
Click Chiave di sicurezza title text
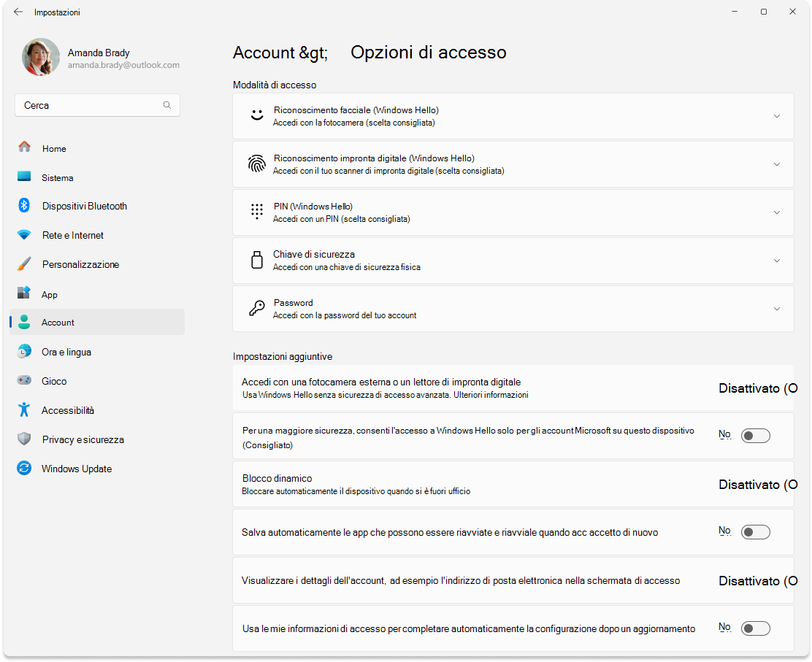314,254
